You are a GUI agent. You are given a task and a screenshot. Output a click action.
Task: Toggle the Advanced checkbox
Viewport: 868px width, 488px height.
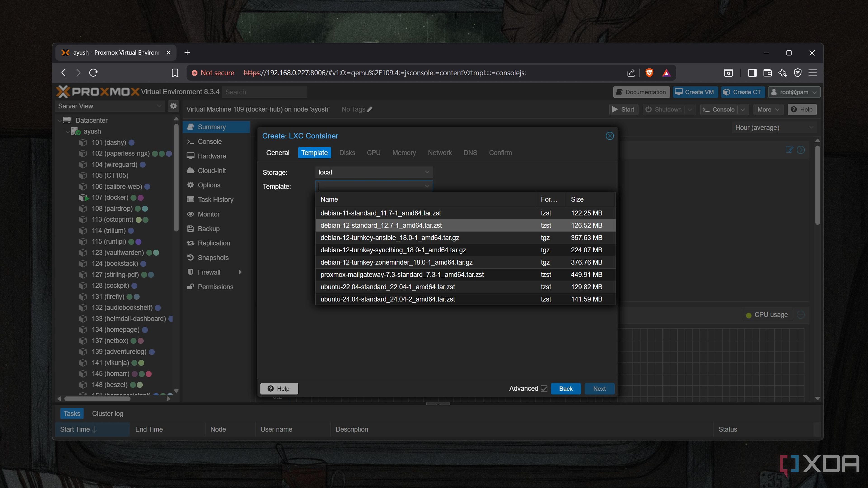point(543,388)
